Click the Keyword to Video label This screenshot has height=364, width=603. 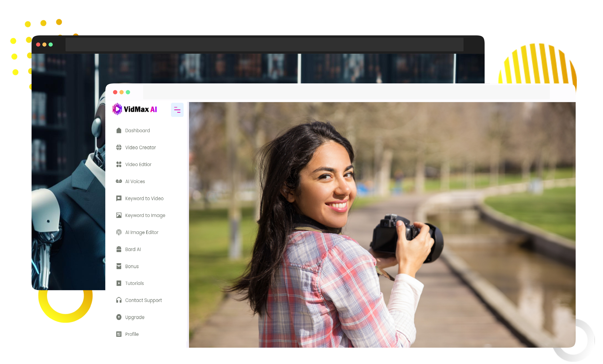tap(144, 198)
